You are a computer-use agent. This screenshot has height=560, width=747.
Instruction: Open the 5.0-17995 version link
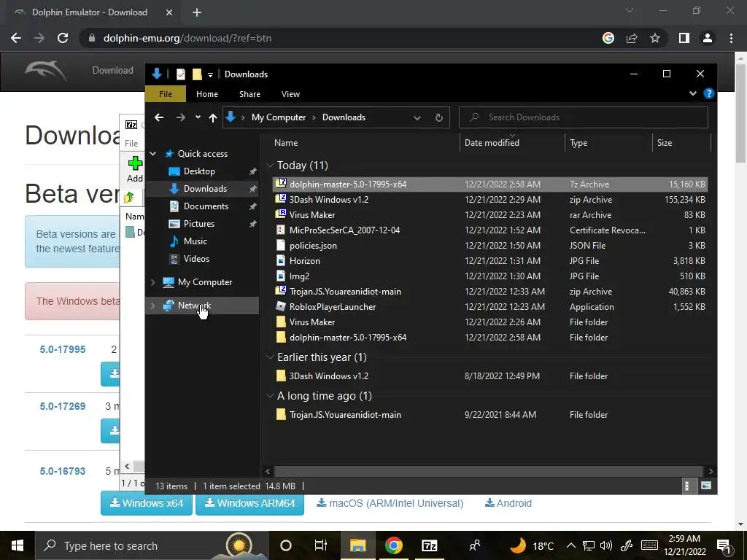tap(63, 349)
